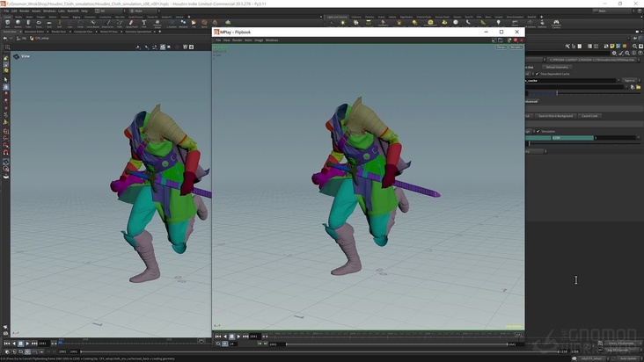Add an Environment Light from shelf
644x362 pixels.
(x=430, y=23)
